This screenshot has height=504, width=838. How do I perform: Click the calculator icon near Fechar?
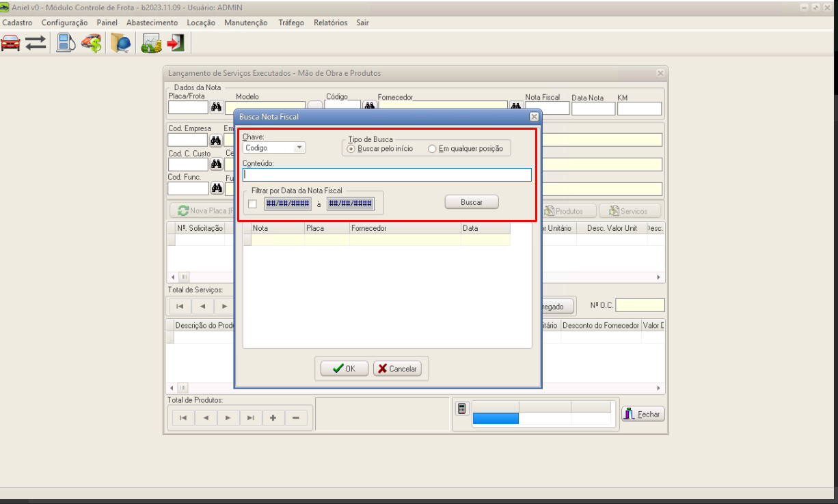click(x=462, y=408)
